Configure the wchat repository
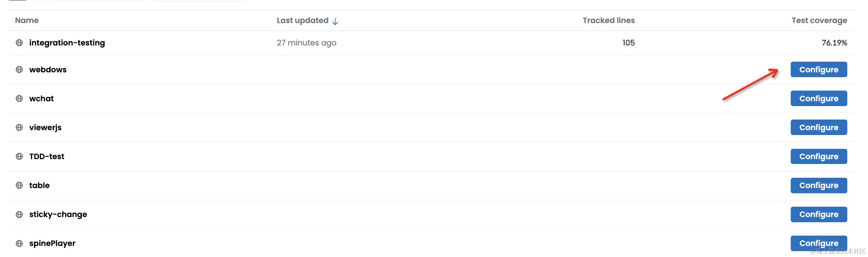Screen dimensions: 868x257 click(819, 99)
